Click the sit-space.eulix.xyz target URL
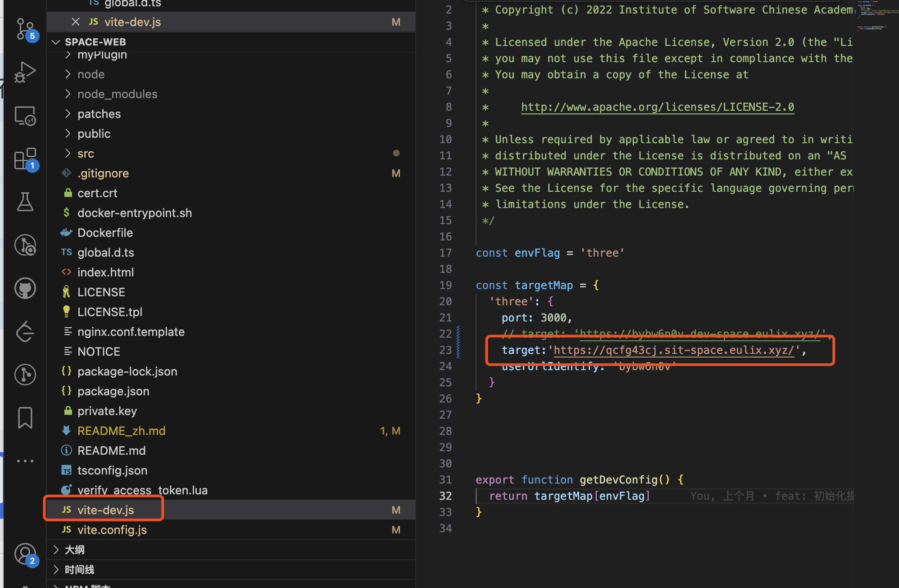The width and height of the screenshot is (899, 588). pos(674,350)
